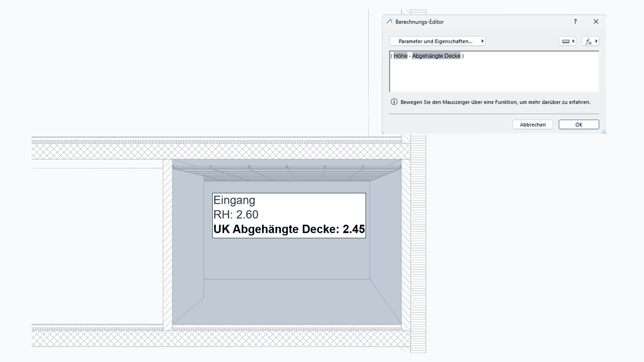
Task: Select the suspended ceiling grid in the room
Action: tap(287, 173)
